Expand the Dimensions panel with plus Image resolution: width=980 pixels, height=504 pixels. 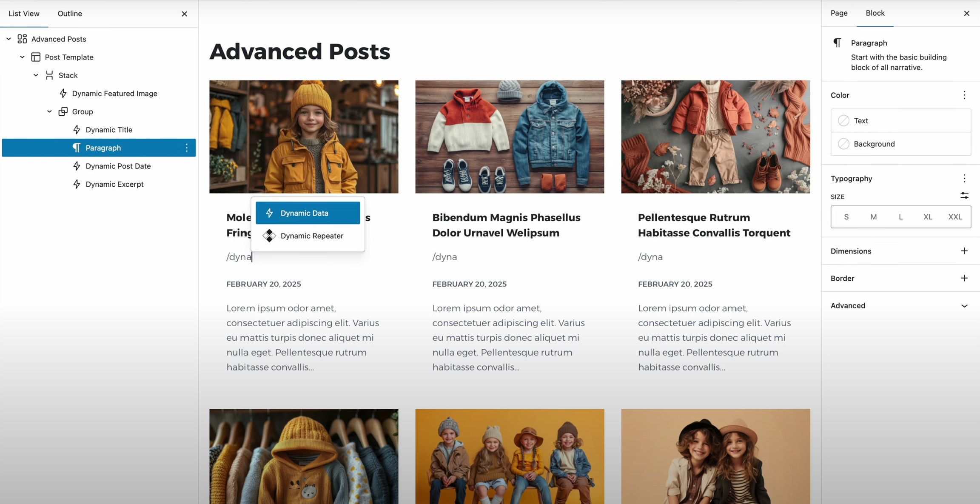click(964, 251)
